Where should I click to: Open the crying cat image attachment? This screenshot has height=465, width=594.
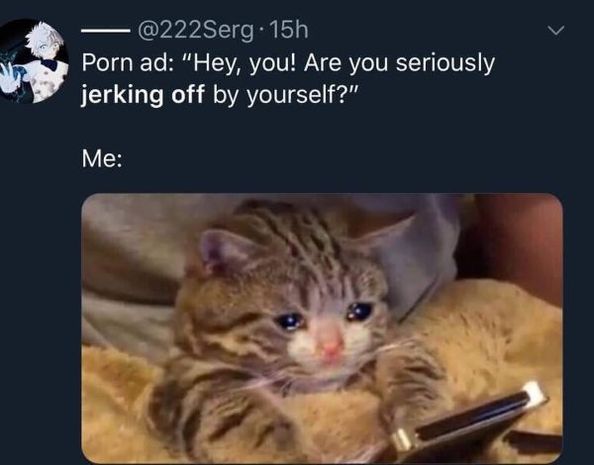[x=322, y=328]
